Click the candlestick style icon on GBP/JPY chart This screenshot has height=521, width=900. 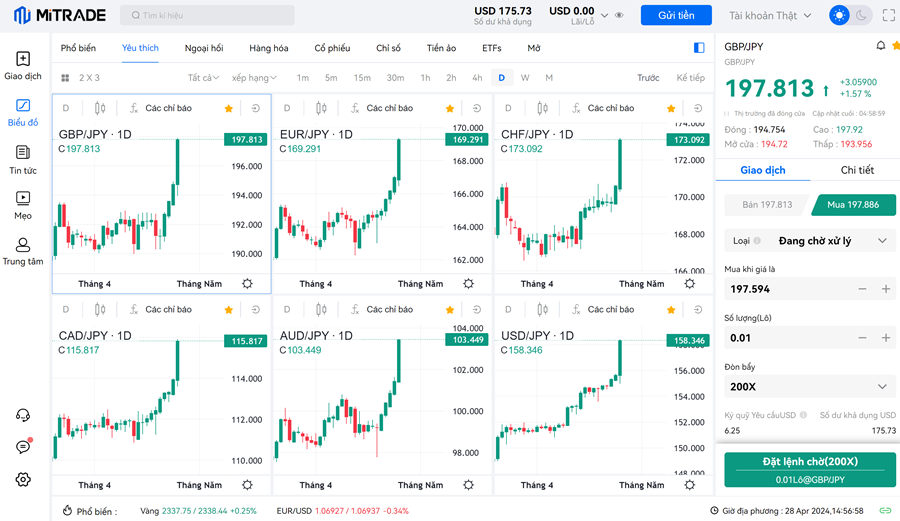100,108
